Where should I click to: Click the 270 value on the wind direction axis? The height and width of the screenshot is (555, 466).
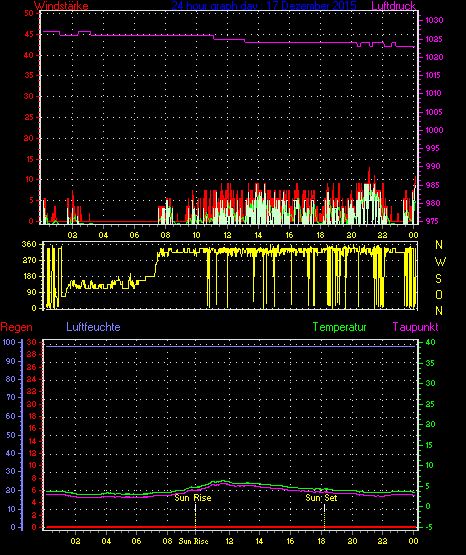(29, 261)
